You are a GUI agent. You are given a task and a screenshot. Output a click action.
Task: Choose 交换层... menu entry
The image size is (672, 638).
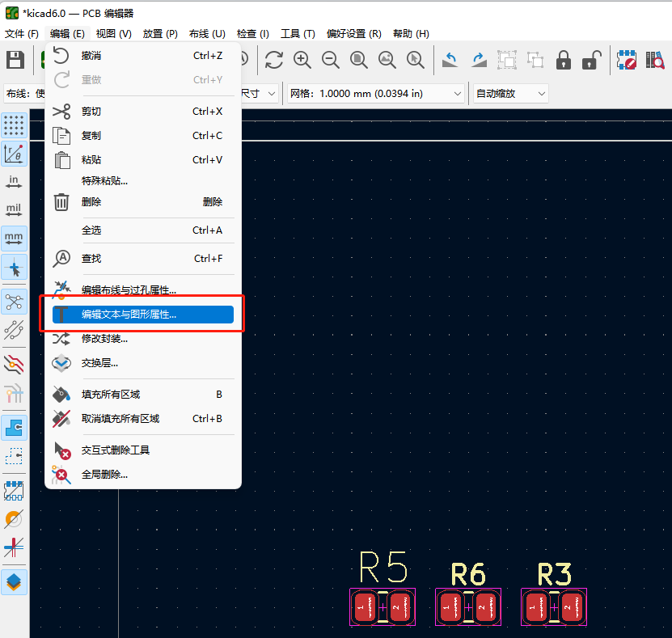point(143,363)
